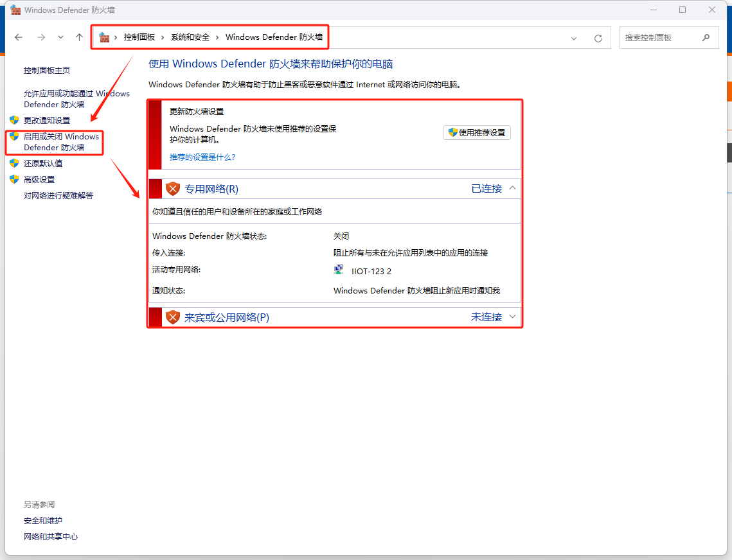Viewport: 732px width, 560px height.
Task: Refresh the control panel page
Action: [x=598, y=39]
